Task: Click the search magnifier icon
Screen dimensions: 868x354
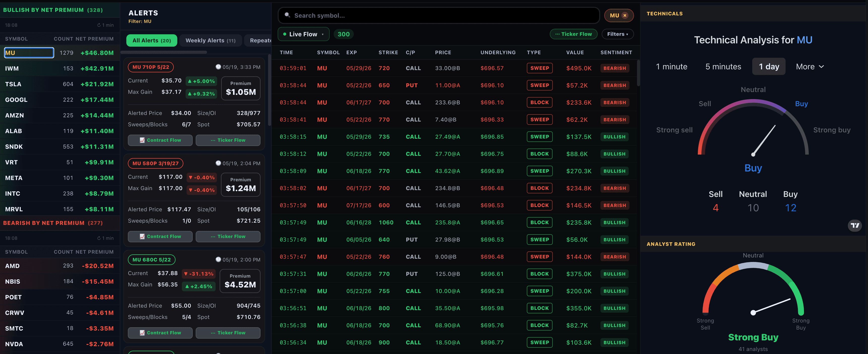Action: (287, 15)
